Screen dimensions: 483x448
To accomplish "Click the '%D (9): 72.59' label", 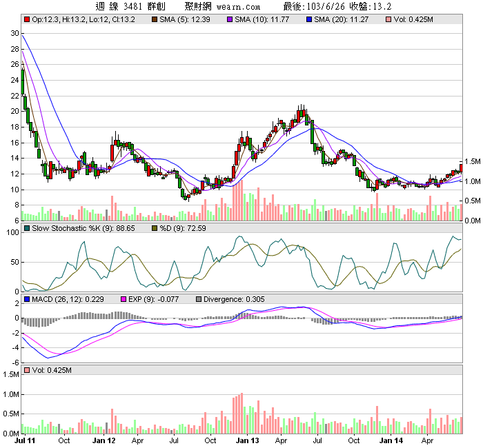I will tap(183, 228).
